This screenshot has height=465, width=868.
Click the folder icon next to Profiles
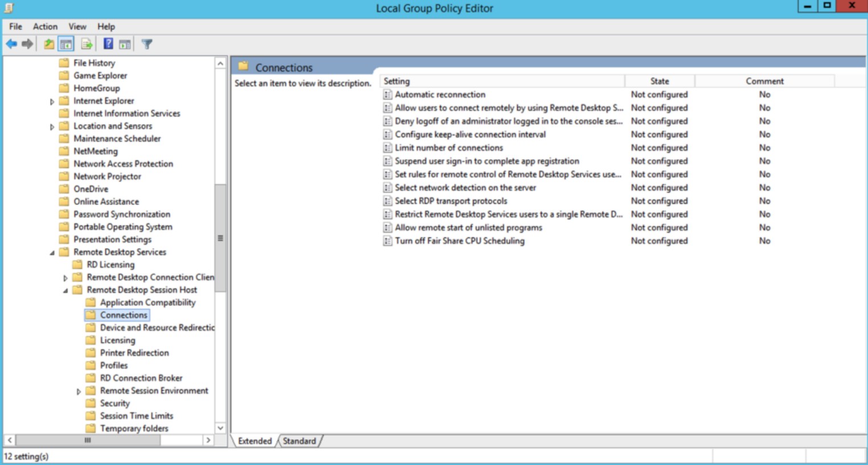click(x=91, y=365)
